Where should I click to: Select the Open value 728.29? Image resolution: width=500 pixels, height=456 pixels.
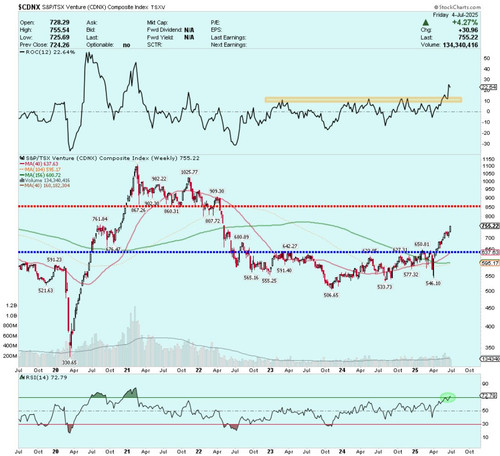coord(60,22)
